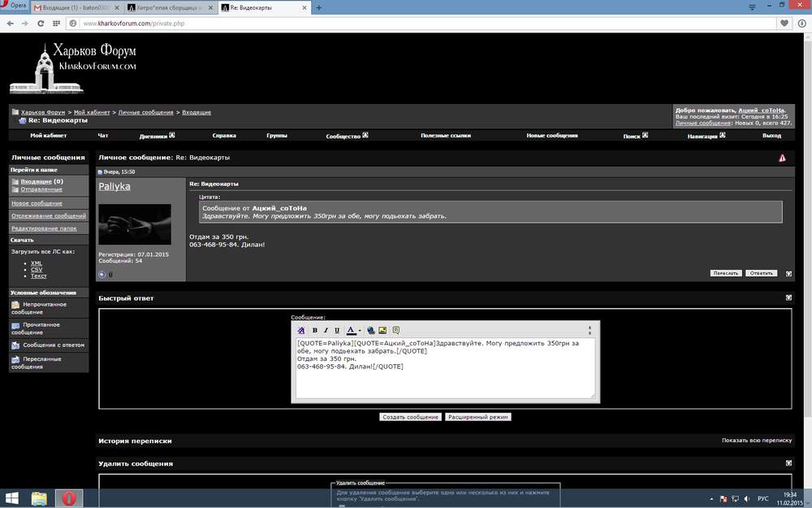
Task: Click the Remove Formatting icon in editor
Action: click(301, 330)
